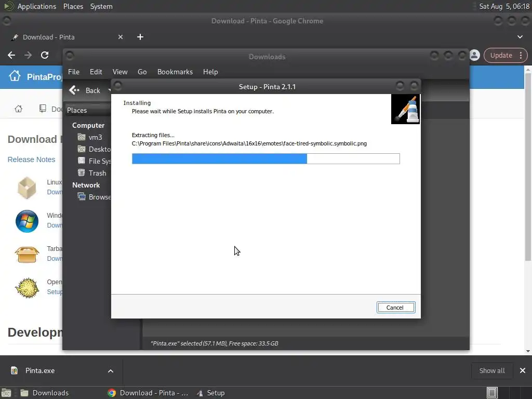Open Trash from the sidebar
The width and height of the screenshot is (532, 399).
(x=97, y=173)
